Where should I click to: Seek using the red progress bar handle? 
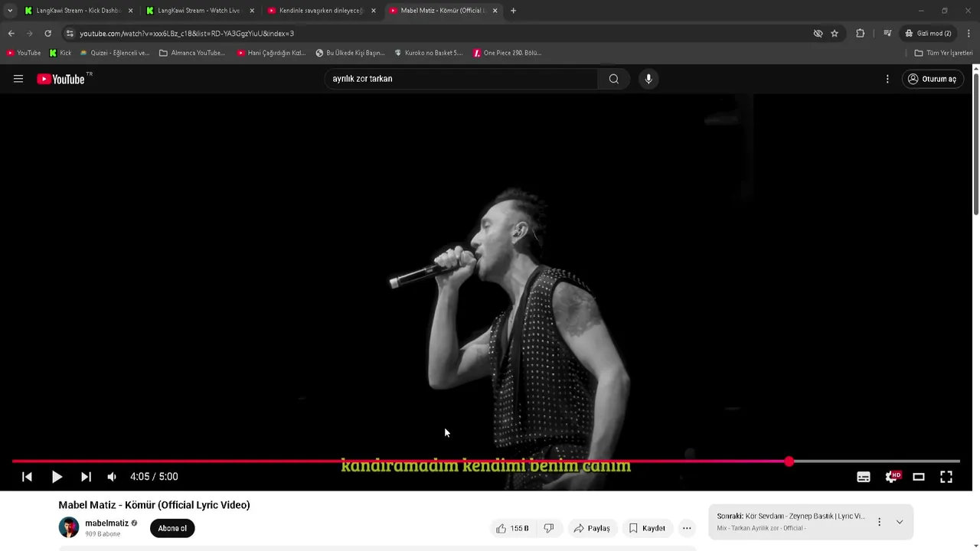click(789, 461)
